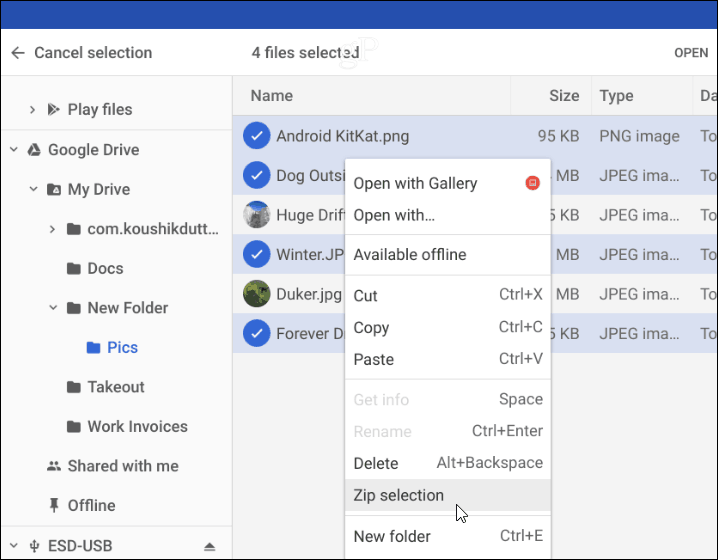Collapse the Google Drive section
The image size is (718, 560).
[x=14, y=149]
